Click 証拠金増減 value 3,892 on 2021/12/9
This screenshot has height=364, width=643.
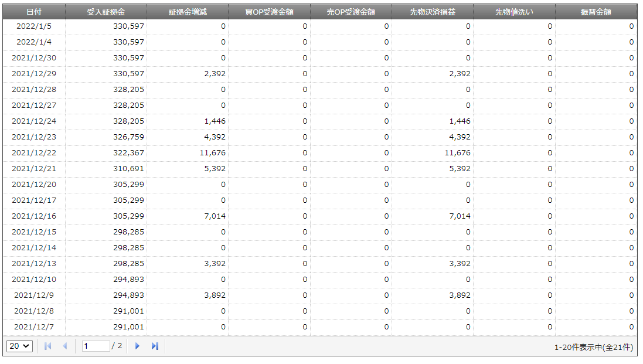point(215,295)
